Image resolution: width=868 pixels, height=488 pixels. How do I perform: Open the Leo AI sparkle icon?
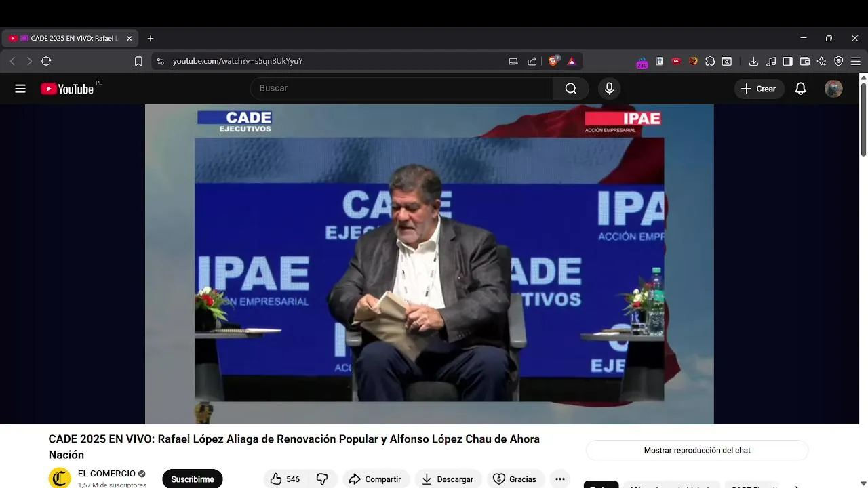(822, 61)
